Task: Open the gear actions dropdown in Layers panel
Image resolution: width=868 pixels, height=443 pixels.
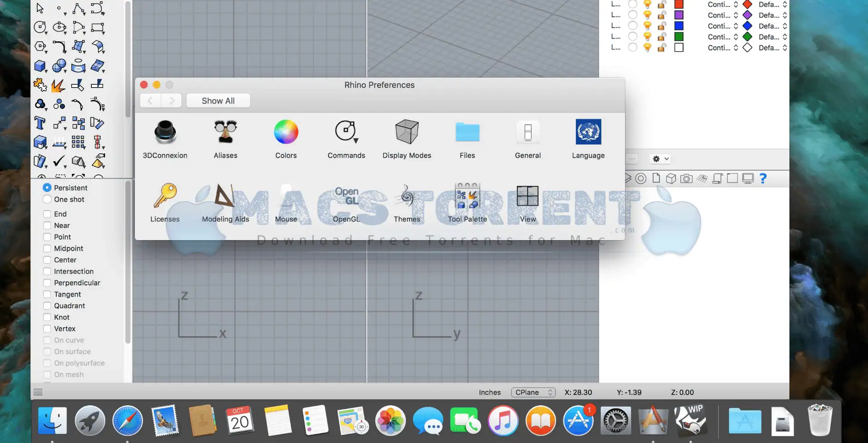Action: click(661, 159)
